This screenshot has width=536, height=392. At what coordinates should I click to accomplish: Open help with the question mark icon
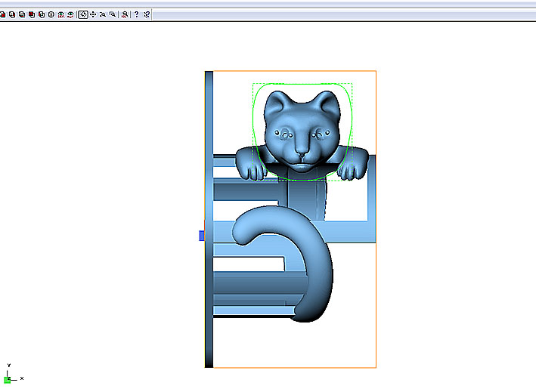(x=136, y=14)
